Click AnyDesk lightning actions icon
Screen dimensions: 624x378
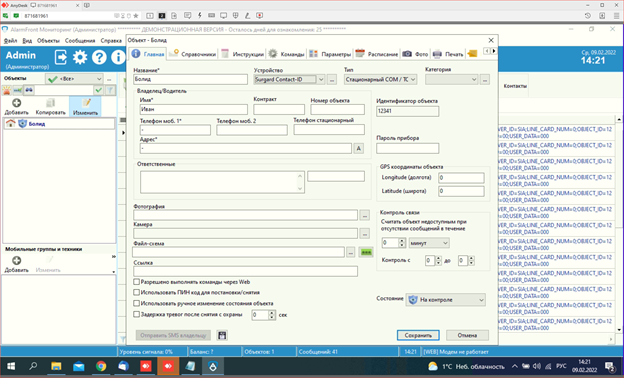point(199,16)
